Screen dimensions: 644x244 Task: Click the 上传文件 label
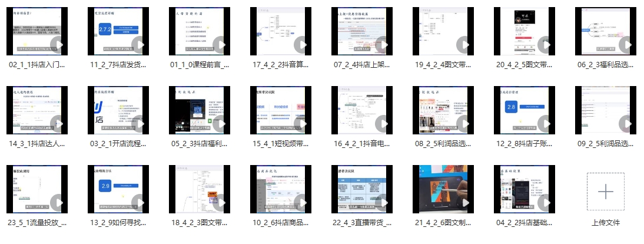click(605, 223)
